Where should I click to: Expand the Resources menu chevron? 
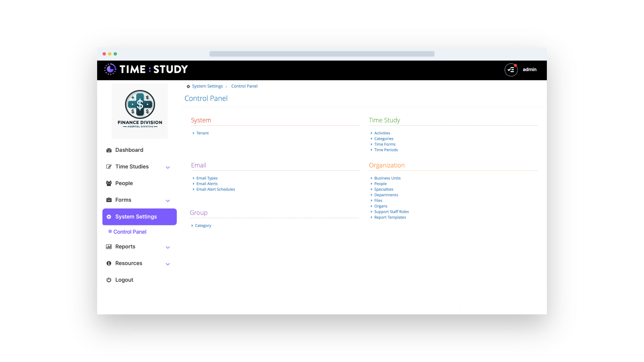pyautogui.click(x=168, y=264)
